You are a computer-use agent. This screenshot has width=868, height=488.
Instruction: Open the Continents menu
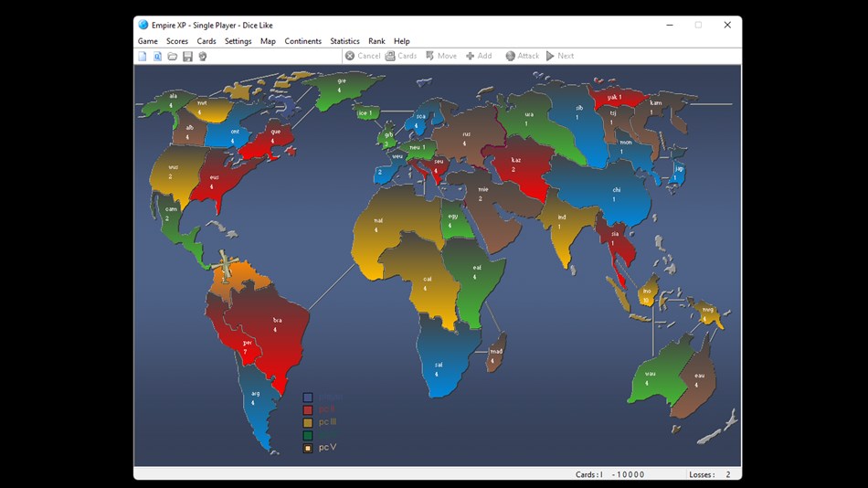tap(302, 41)
